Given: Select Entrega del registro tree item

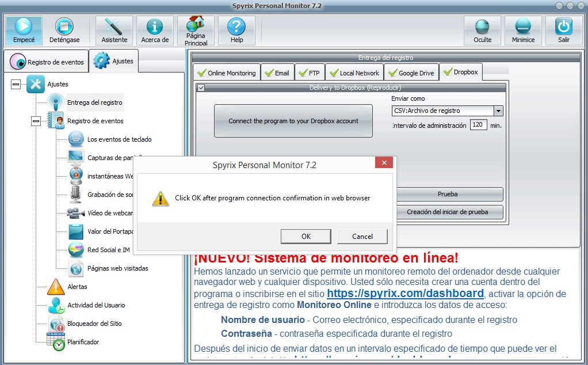Looking at the screenshot, I should [95, 102].
